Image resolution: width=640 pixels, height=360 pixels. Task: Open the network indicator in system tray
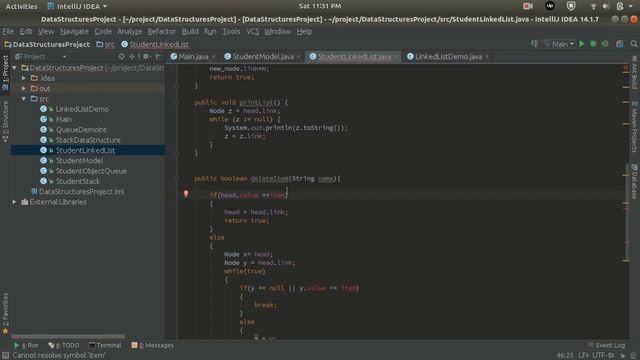593,6
